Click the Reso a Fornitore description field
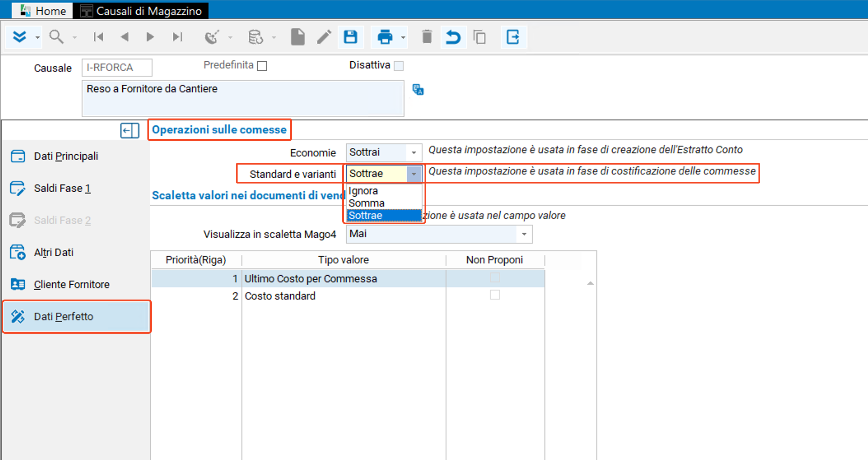 243,98
